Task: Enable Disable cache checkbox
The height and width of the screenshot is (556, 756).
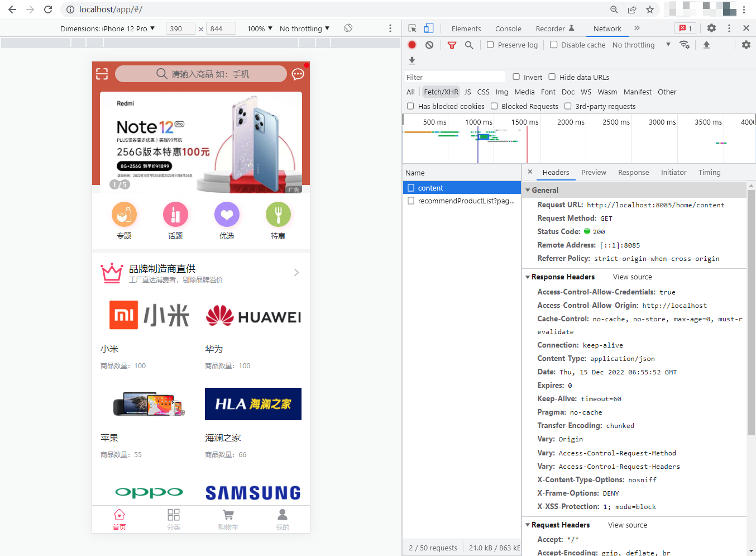Action: [553, 45]
